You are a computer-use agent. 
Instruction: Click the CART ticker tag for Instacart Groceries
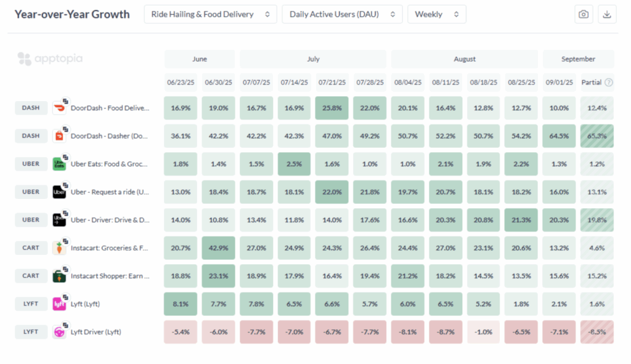(31, 248)
